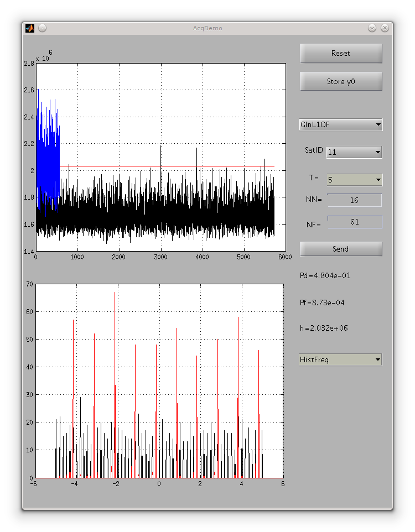
Task: Open the HistFreq plot type dropdown
Action: coord(341,359)
